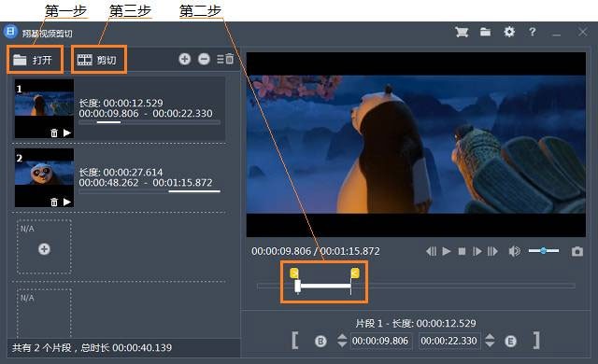Remove segment with the minus icon

pos(204,59)
